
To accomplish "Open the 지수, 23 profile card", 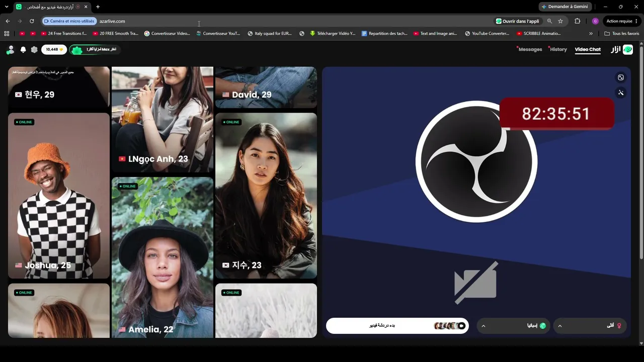I will click(x=266, y=196).
